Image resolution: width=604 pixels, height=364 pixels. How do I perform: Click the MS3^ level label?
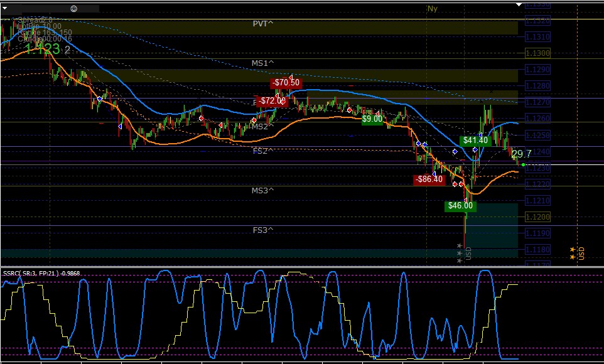[263, 191]
